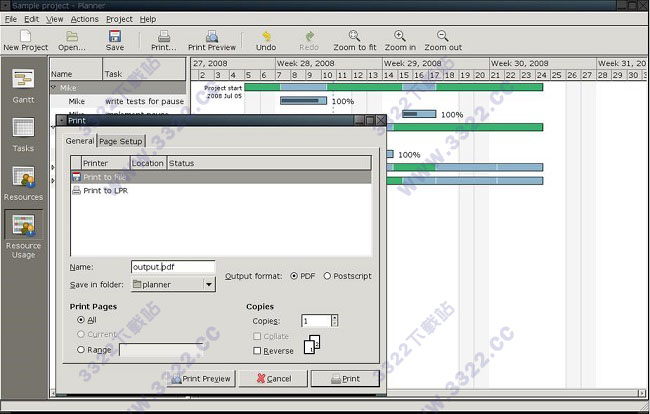Select the Range print pages option

pyautogui.click(x=80, y=350)
